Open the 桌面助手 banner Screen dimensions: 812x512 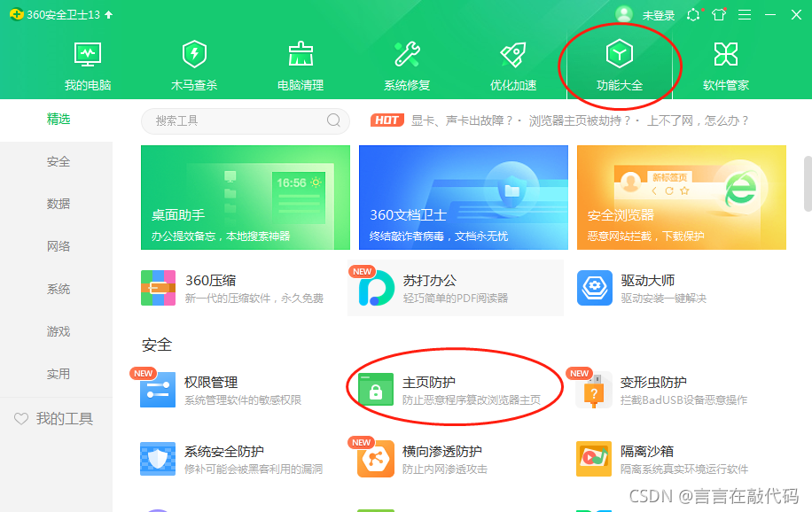(x=246, y=198)
